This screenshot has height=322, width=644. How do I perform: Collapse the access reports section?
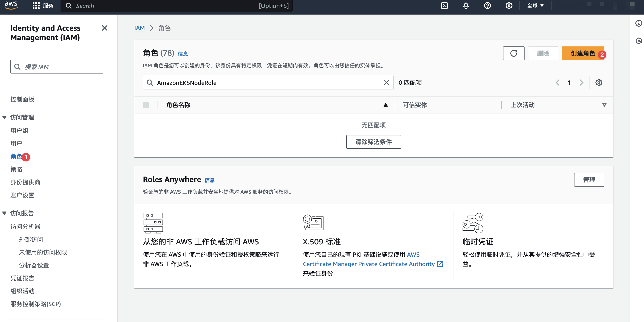(x=4, y=213)
